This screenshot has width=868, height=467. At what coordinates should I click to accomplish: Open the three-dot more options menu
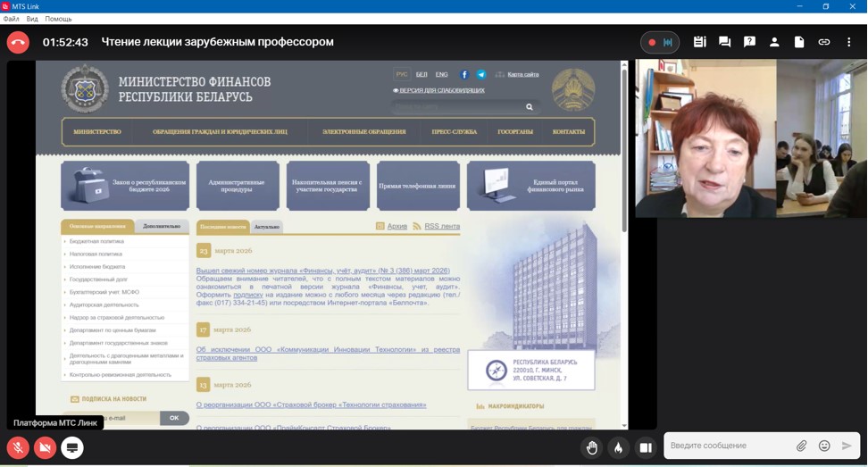point(848,42)
